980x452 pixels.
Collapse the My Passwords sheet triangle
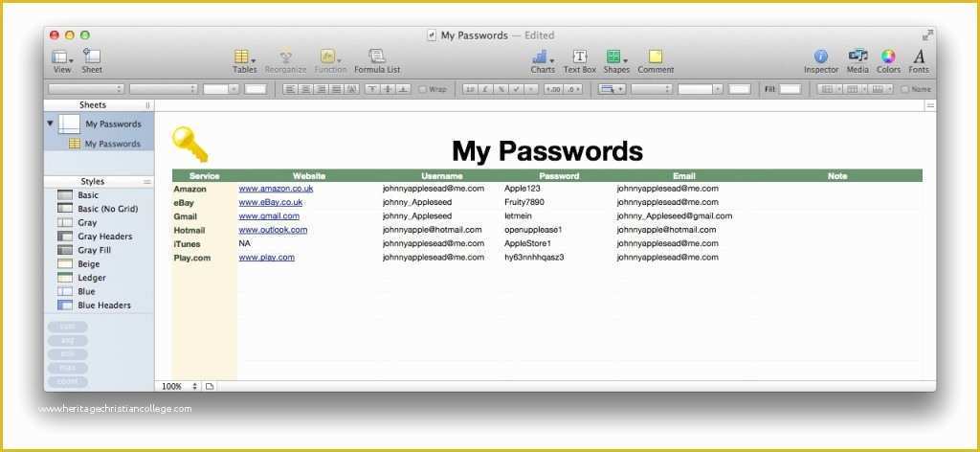tap(50, 124)
